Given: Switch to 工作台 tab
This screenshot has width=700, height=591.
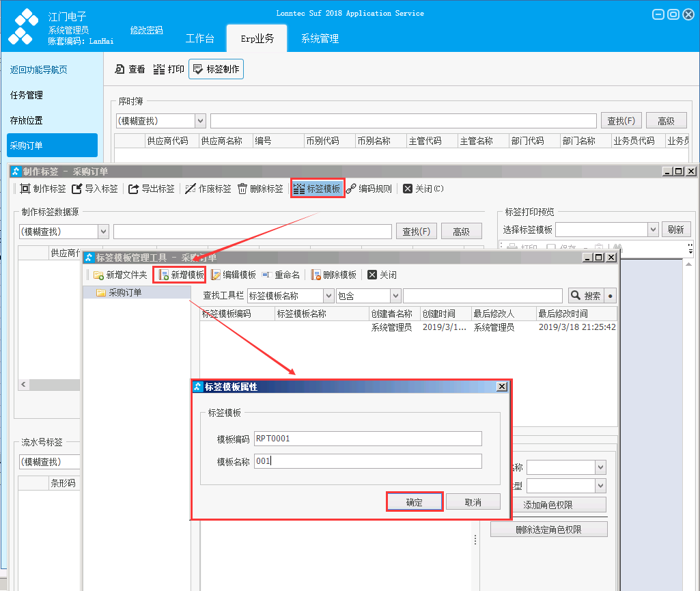Looking at the screenshot, I should pos(199,38).
